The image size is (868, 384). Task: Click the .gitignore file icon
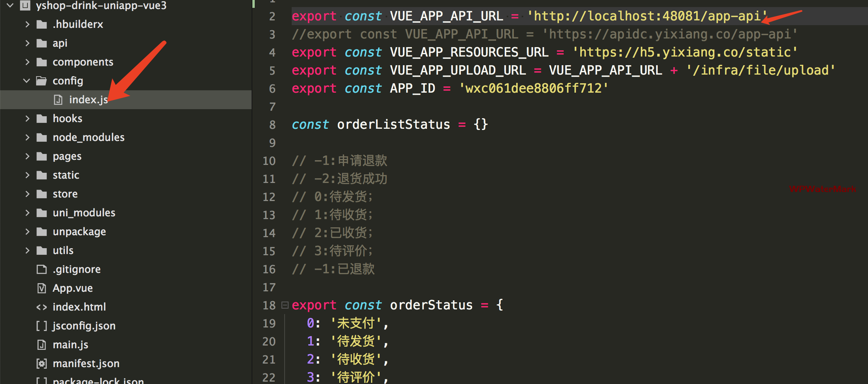click(x=42, y=269)
